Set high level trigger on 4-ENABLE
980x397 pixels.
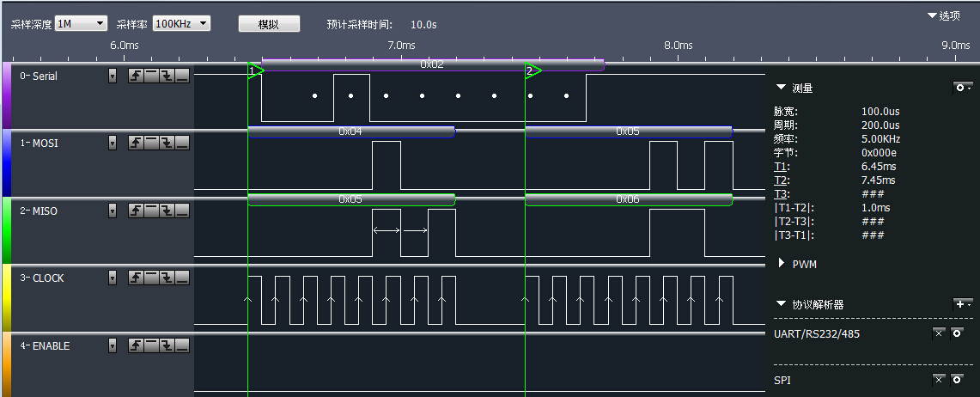pos(151,345)
